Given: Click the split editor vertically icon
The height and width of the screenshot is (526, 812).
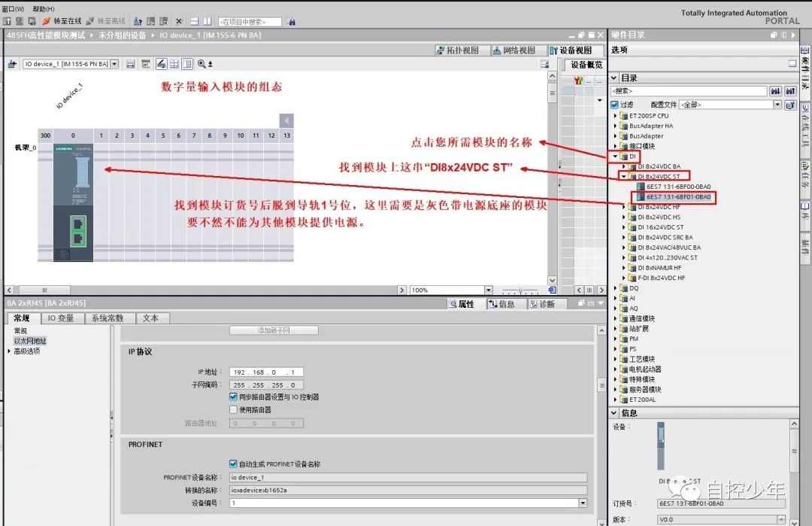Looking at the screenshot, I should coord(208,21).
